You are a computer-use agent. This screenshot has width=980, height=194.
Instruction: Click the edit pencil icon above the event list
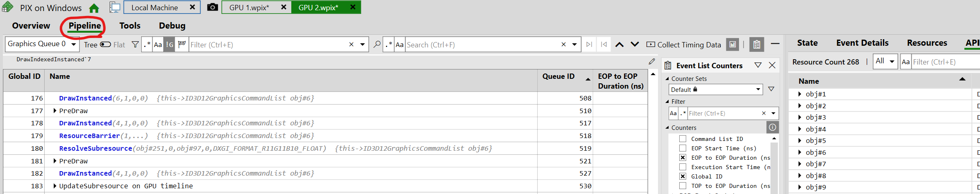tap(652, 62)
